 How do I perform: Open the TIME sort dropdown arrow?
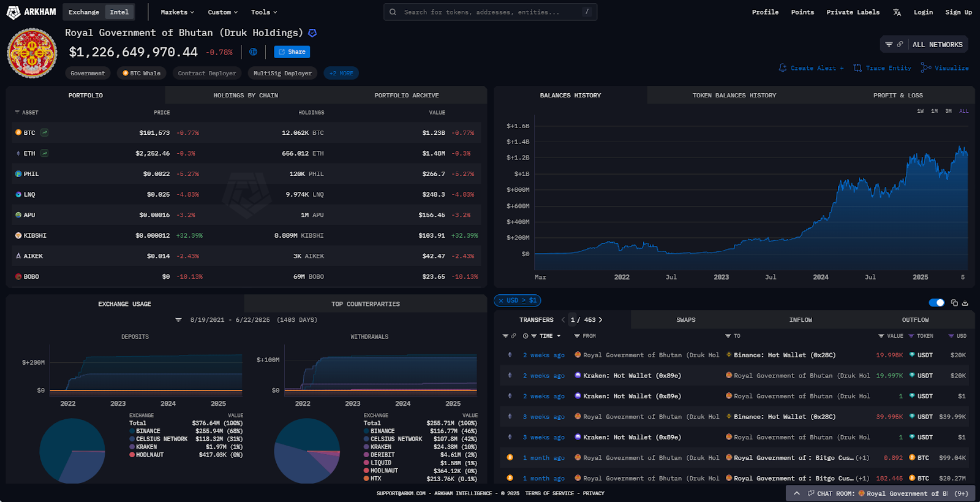(559, 336)
